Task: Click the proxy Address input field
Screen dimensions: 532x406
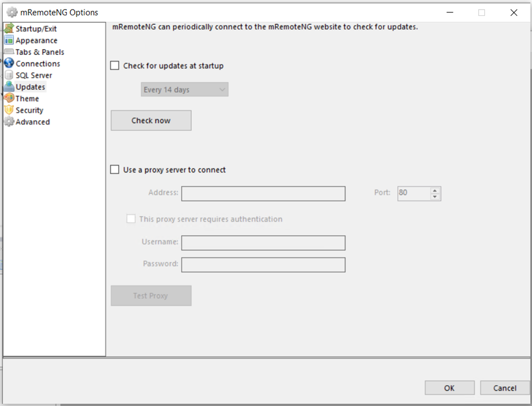Action: [263, 193]
